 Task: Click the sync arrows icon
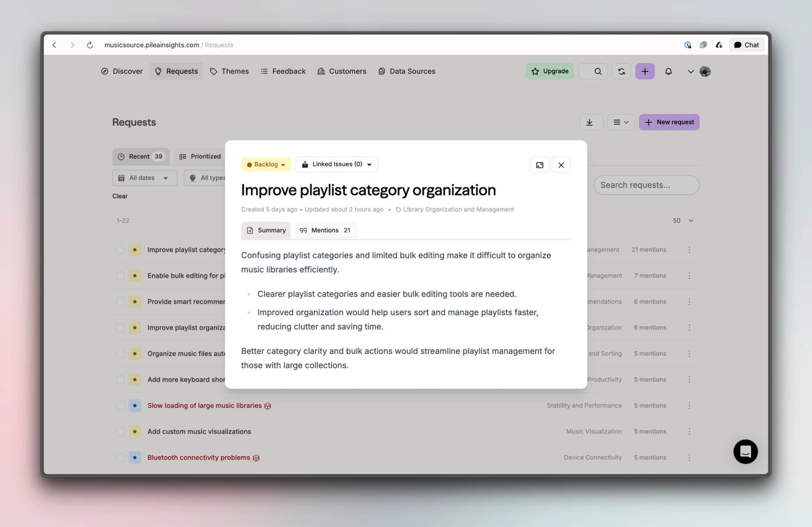[621, 71]
